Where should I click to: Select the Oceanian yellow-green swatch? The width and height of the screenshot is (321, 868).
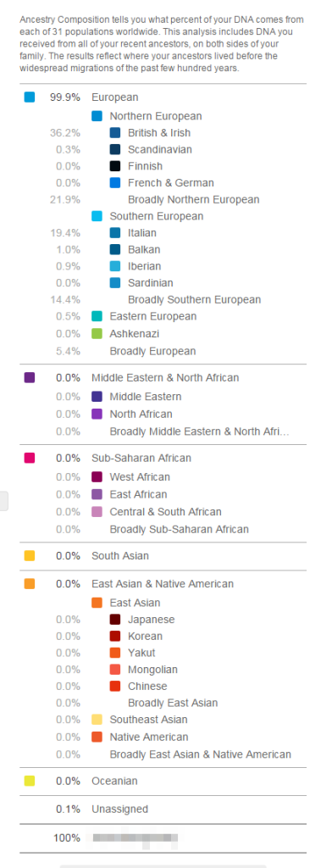coord(30,781)
